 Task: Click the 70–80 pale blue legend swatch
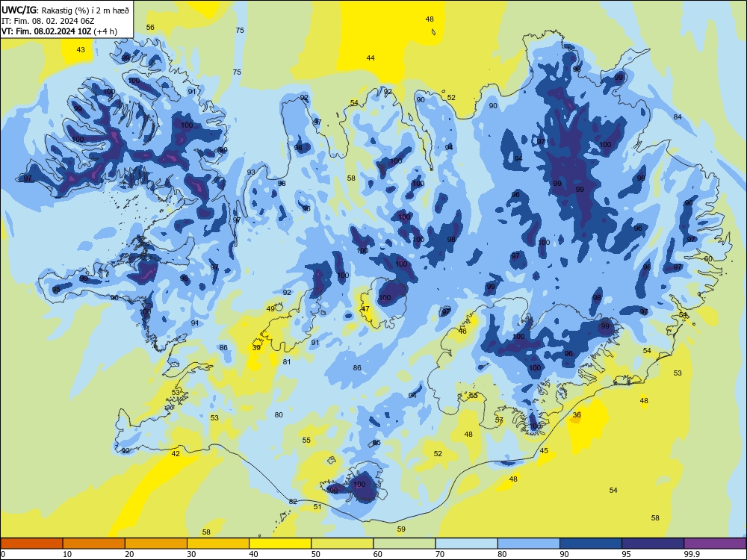(466, 544)
